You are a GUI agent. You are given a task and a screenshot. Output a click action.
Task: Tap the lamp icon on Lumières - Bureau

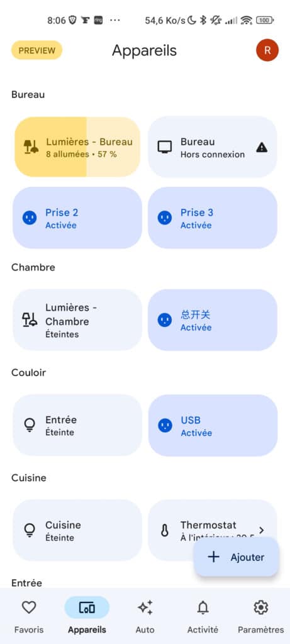[31, 147]
